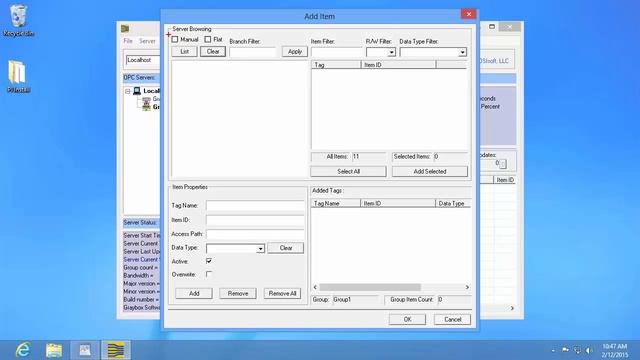
Task: Click the Added Tags scroll right arrow
Action: coord(467,287)
